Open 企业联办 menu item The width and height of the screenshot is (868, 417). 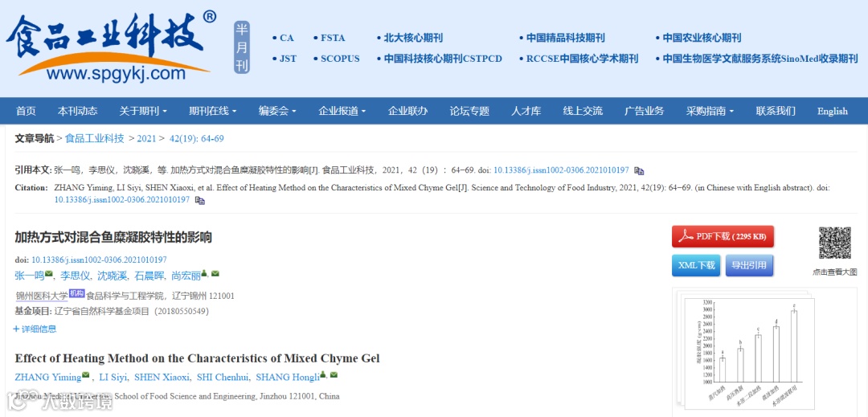pos(408,111)
